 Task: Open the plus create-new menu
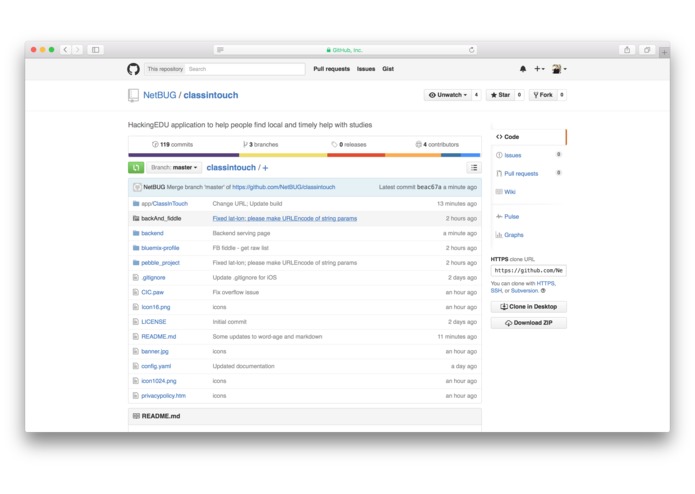click(x=539, y=69)
